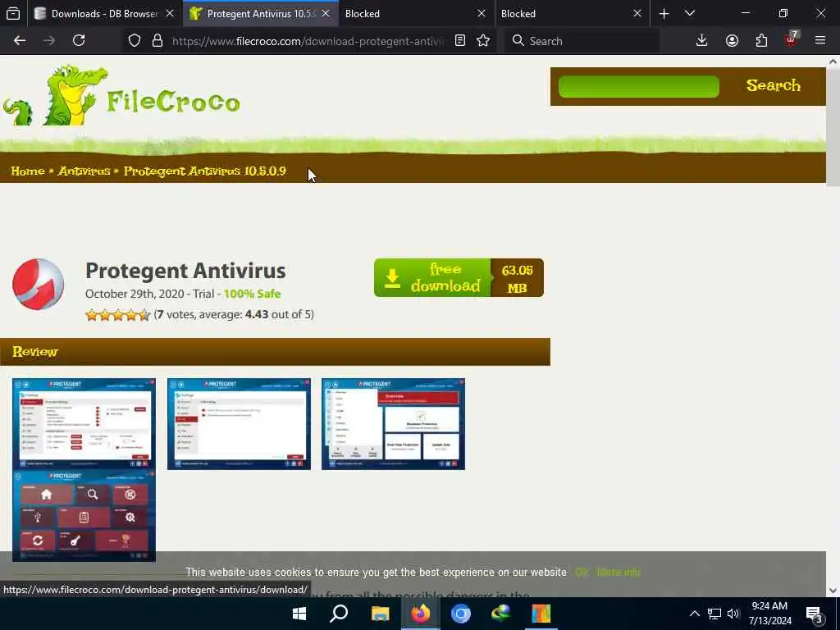Switch to Firefox in the taskbar
This screenshot has width=840, height=630.
pyautogui.click(x=421, y=614)
